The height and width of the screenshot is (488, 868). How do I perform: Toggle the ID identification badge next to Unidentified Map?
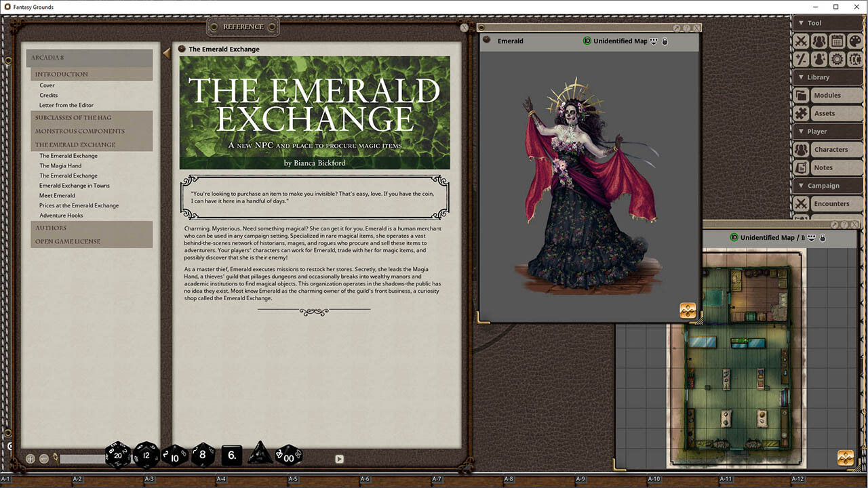(x=587, y=41)
